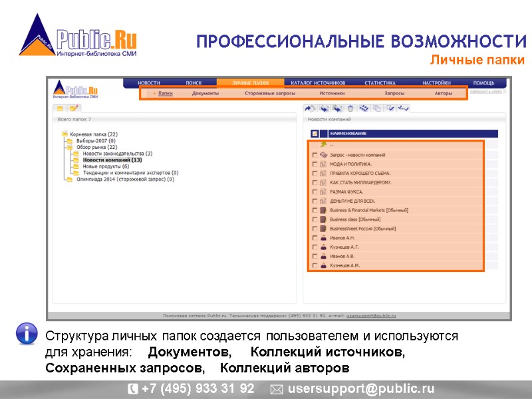Tick the checkbox for 'КАК СТАТЬ МИЛЛИАРДЕРОМ?.'
This screenshot has height=399, width=532.
[x=315, y=182]
